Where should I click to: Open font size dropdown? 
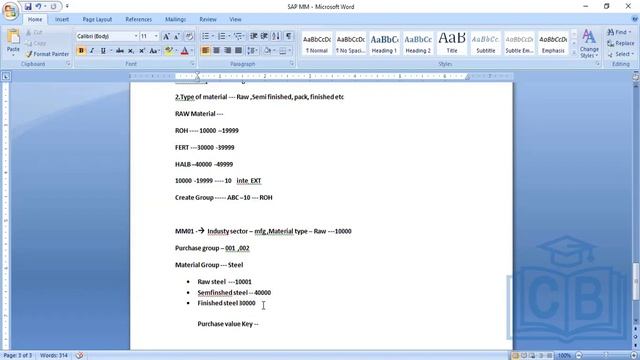156,36
